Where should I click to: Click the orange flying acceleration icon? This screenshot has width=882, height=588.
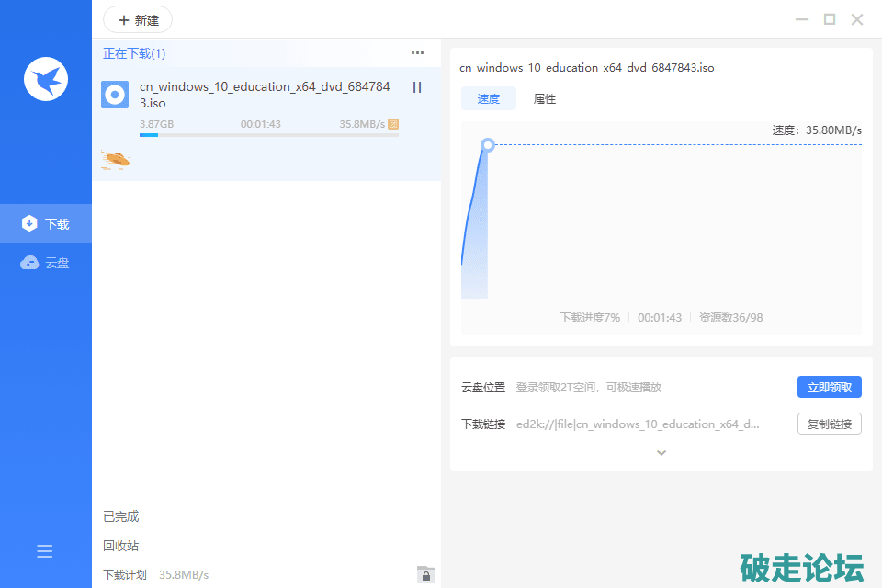click(116, 160)
